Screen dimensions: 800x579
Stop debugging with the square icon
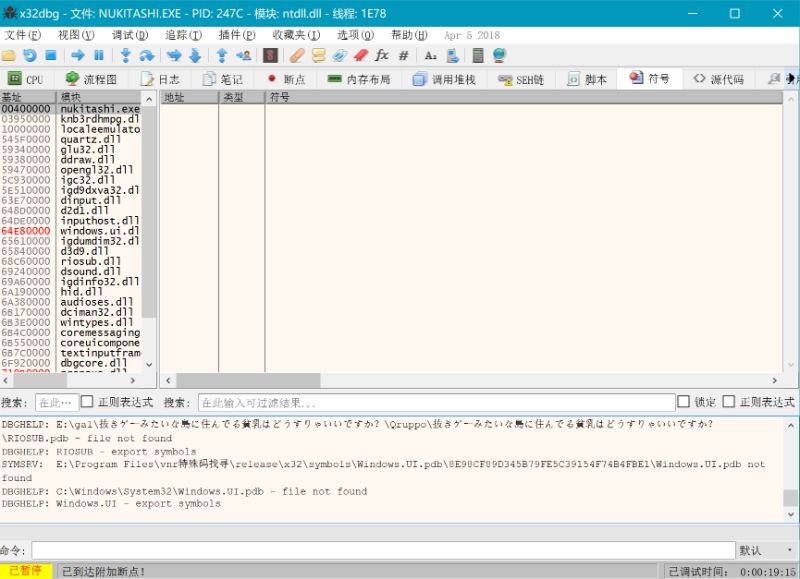coord(50,56)
